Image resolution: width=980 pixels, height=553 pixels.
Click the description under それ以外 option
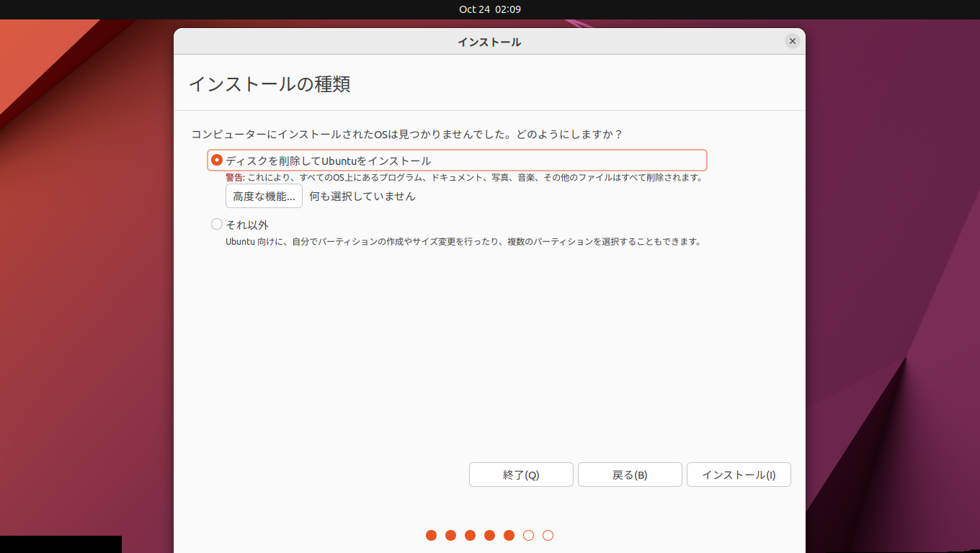click(463, 241)
